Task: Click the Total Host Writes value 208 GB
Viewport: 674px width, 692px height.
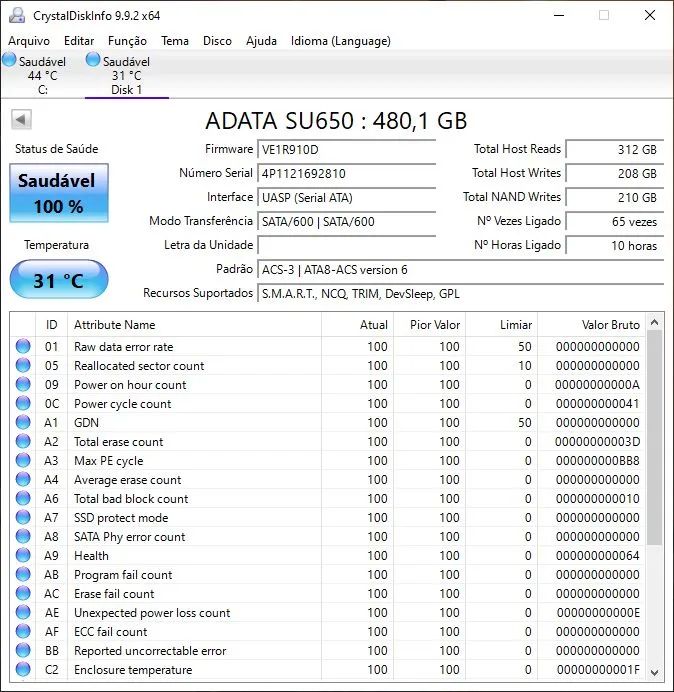Action: click(x=614, y=173)
